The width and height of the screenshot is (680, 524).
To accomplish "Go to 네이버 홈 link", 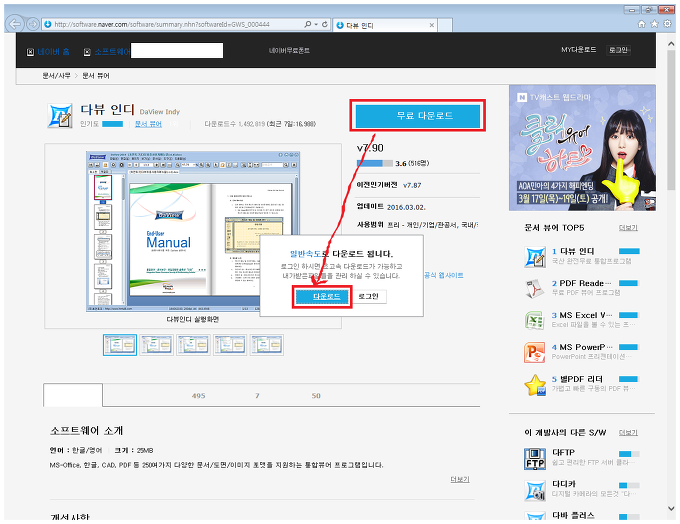I will point(53,52).
